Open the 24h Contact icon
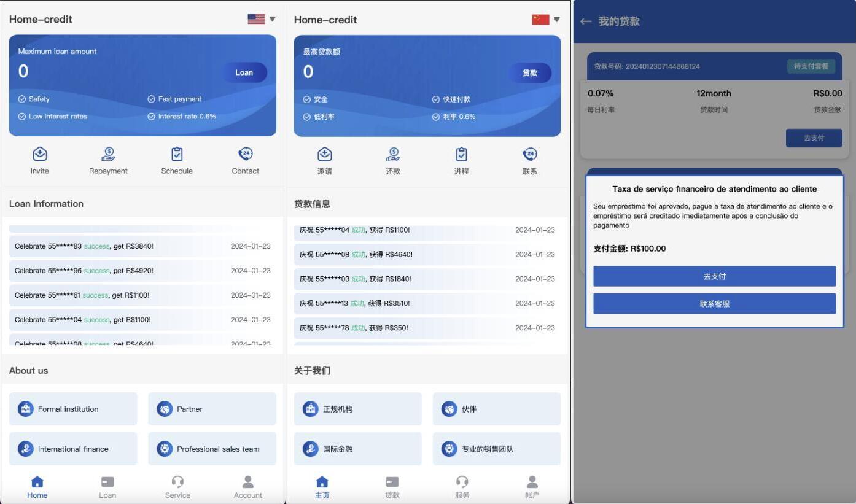Screen dimensions: 856x504 pyautogui.click(x=245, y=154)
